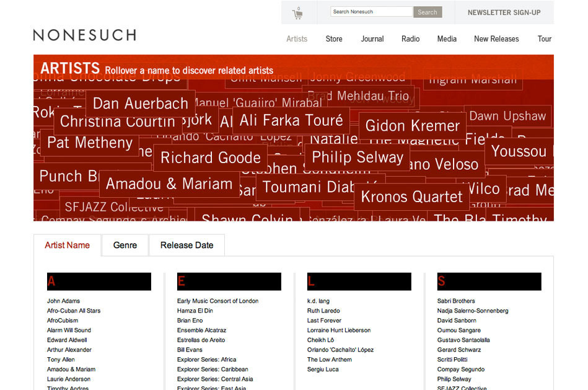The height and width of the screenshot is (390, 588).
Task: Open Scritti Politti link
Action: pyautogui.click(x=452, y=360)
